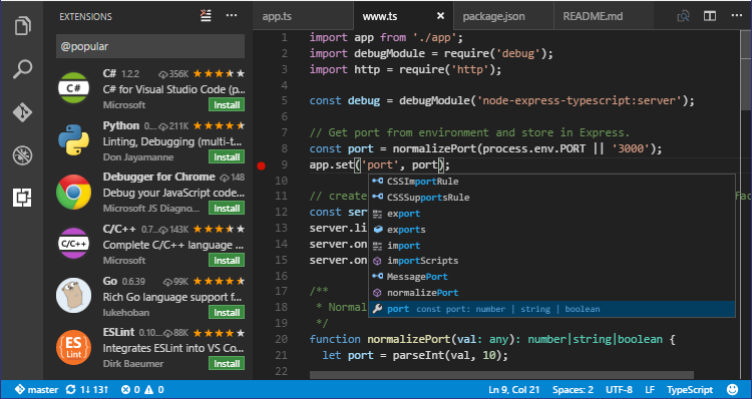
Task: Click the master branch indicator
Action: (36, 389)
